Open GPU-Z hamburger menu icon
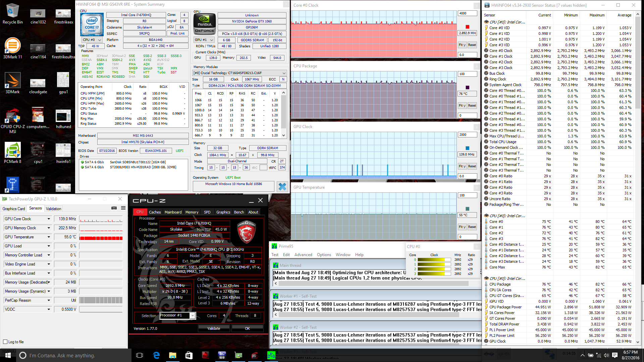 click(123, 208)
